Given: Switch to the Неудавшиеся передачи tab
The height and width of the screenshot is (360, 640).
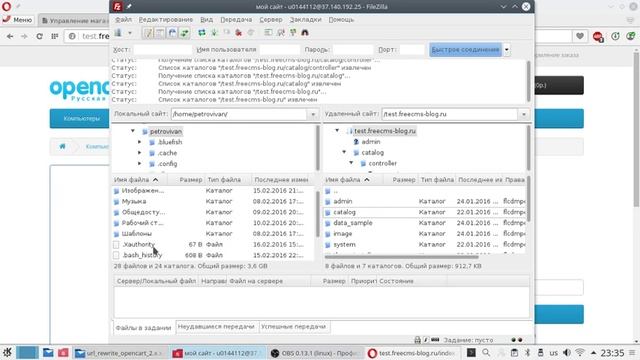Looking at the screenshot, I should (x=216, y=327).
